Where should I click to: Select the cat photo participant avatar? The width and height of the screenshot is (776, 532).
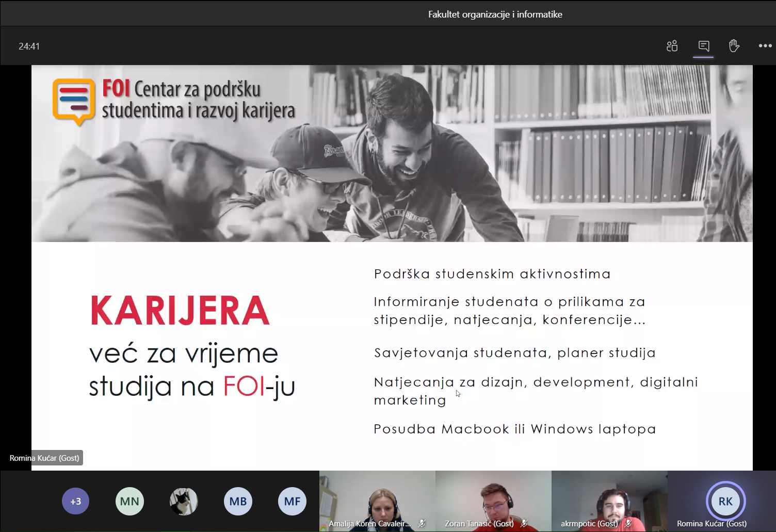[x=184, y=501]
